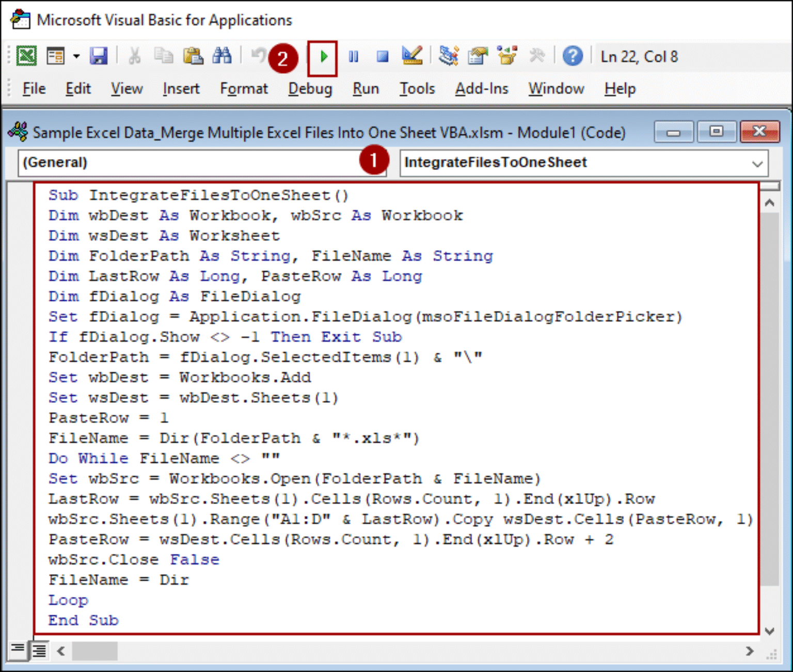The image size is (793, 672).
Task: Click the Paste icon
Action: pos(193,56)
